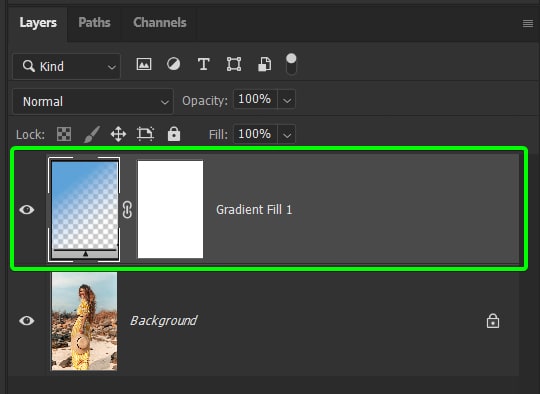The image size is (540, 394).
Task: Lock position move icon
Action: [x=118, y=134]
